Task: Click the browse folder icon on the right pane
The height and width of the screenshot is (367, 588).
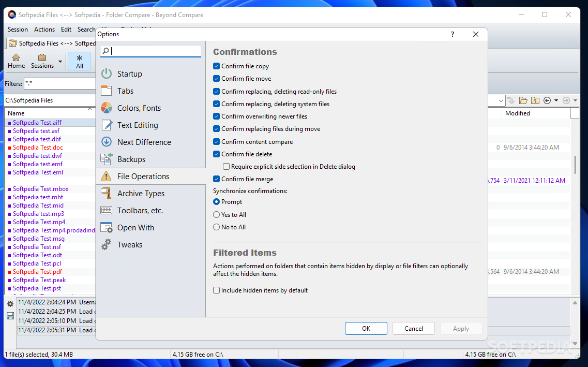Action: pyautogui.click(x=523, y=100)
